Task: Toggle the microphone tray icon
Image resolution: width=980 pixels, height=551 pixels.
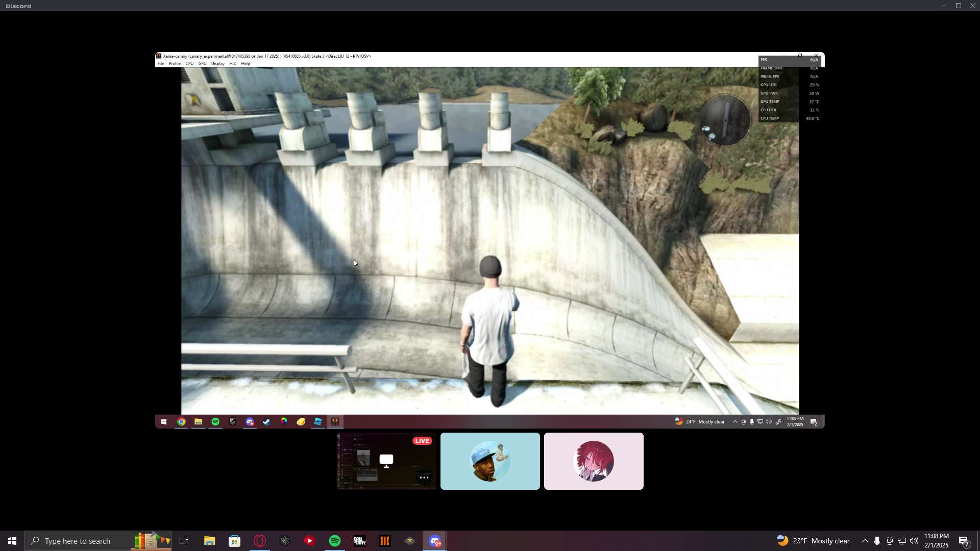Action: 877,541
